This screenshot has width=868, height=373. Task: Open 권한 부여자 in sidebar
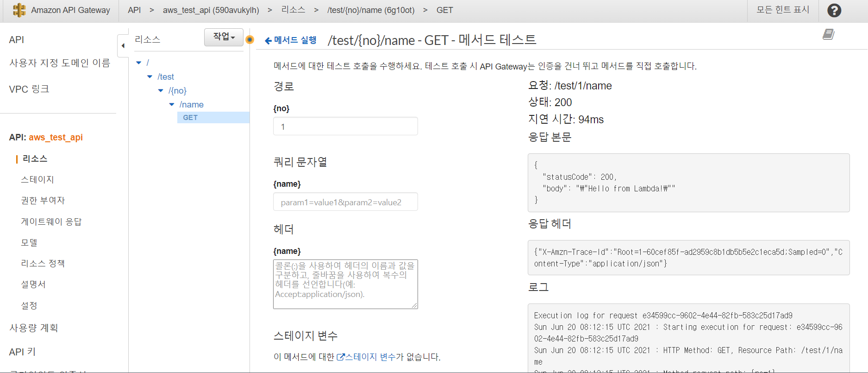pos(43,200)
